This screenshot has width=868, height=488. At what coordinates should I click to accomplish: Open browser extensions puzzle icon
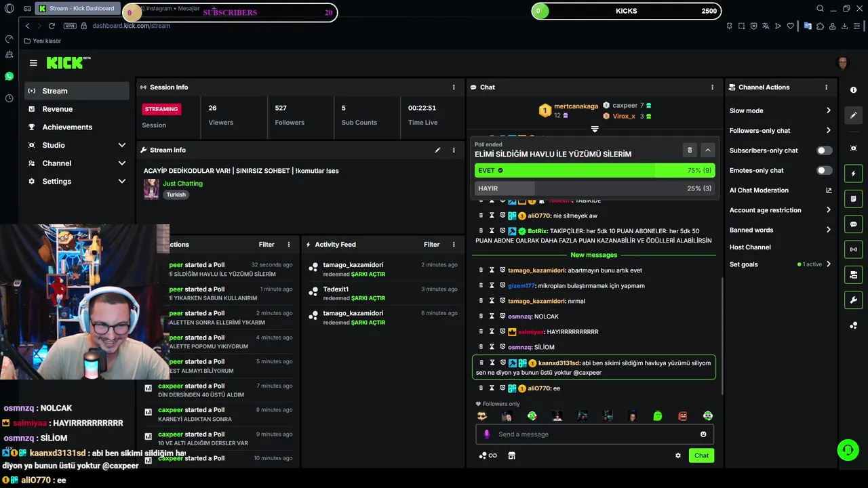(x=820, y=26)
